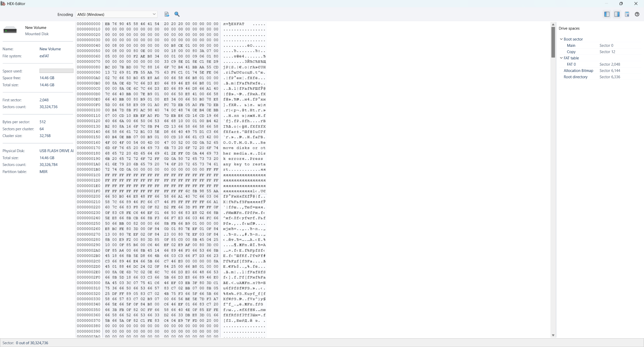Viewport: 644px width, 347px height.
Task: Click the Cluster size value 32,768
Action: pos(45,136)
